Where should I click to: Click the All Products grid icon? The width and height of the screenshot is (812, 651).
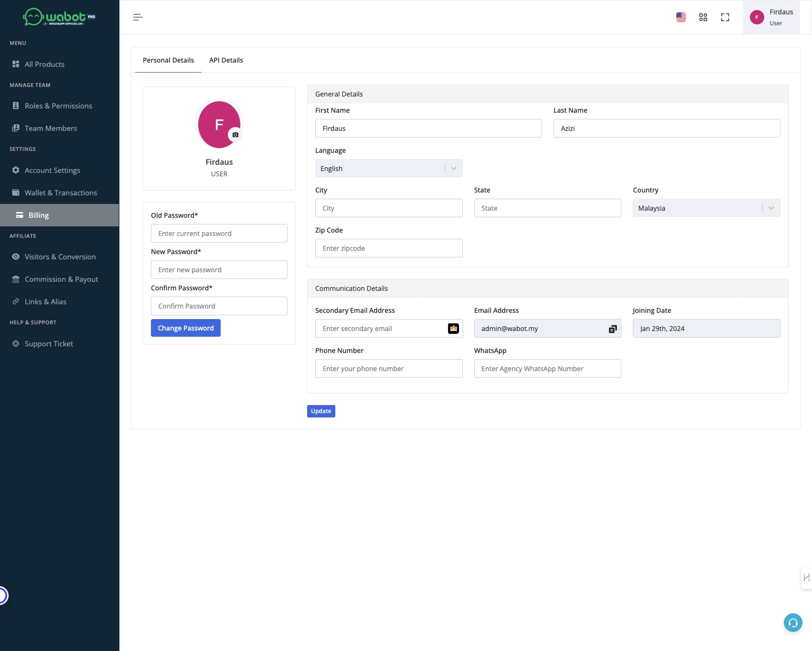16,64
